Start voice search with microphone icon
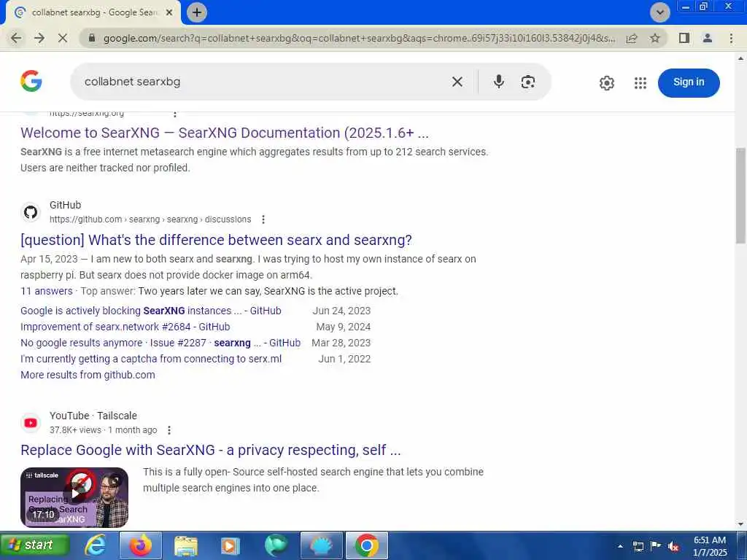 (499, 82)
